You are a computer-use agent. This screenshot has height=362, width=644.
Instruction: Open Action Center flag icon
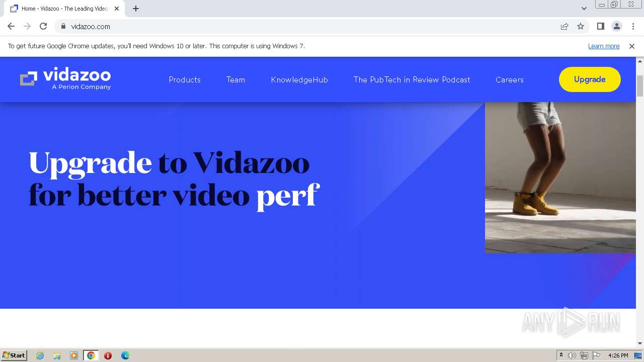click(596, 355)
